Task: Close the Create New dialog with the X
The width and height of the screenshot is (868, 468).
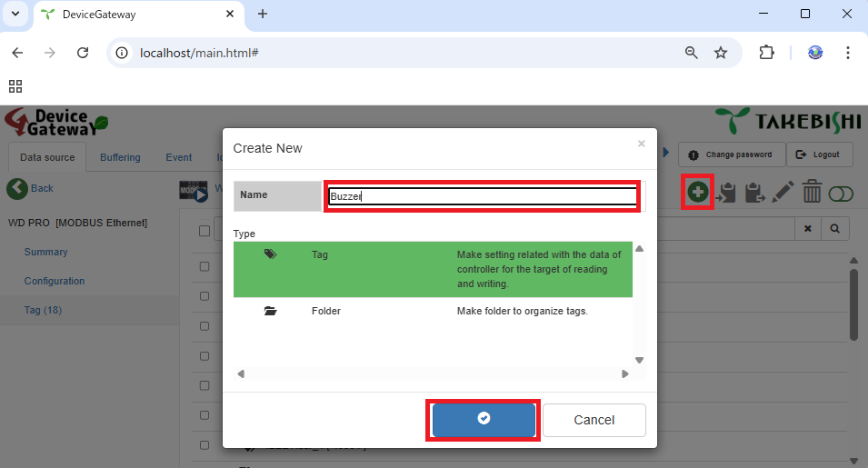Action: pos(641,144)
